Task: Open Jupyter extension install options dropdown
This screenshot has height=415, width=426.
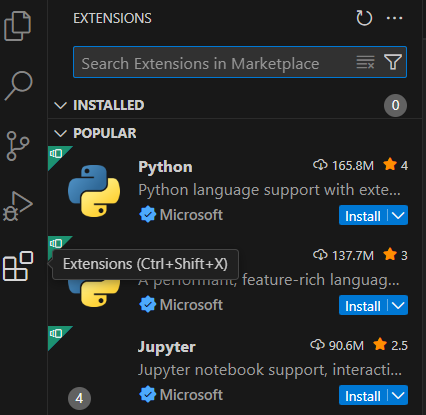Action: click(398, 395)
